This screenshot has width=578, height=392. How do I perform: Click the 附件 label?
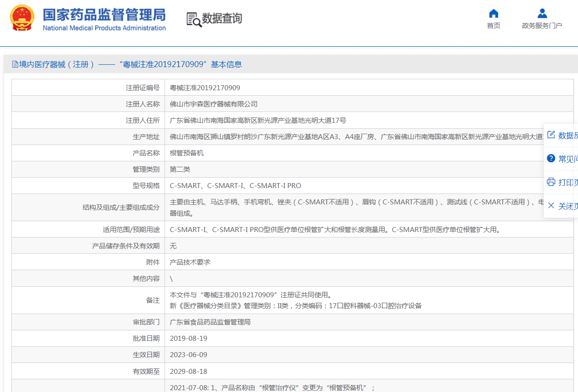point(153,262)
